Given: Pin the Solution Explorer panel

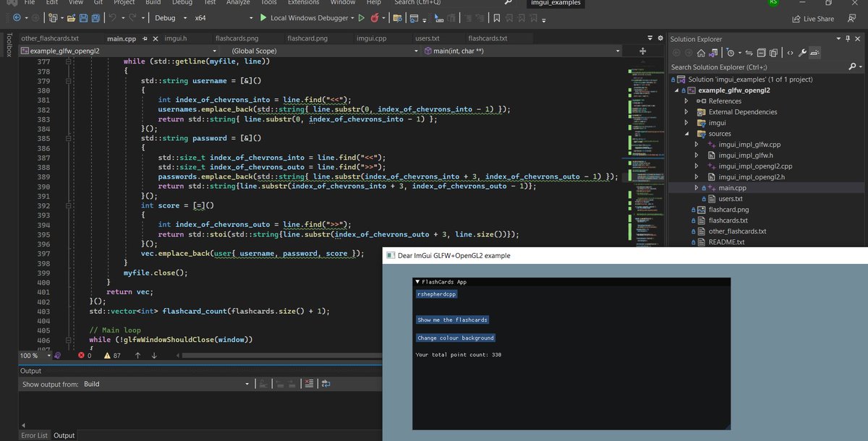Looking at the screenshot, I should tap(848, 39).
